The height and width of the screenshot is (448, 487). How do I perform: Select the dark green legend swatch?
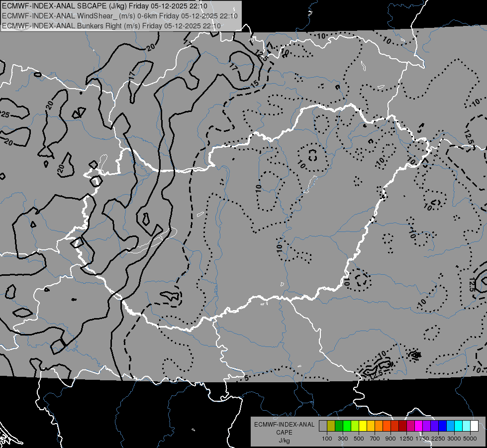pos(339,426)
